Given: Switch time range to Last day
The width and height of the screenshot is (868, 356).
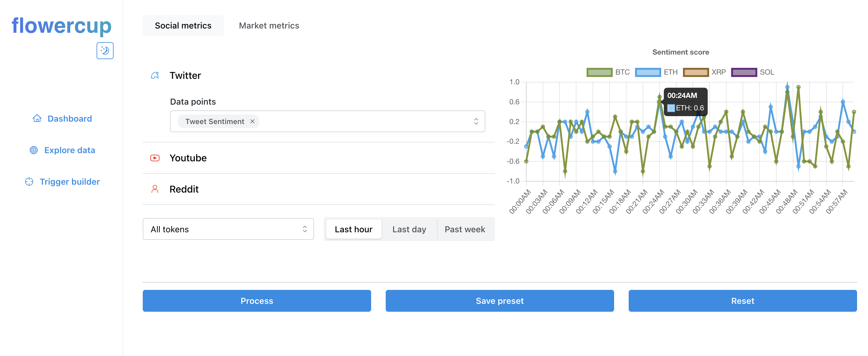Looking at the screenshot, I should tap(409, 229).
